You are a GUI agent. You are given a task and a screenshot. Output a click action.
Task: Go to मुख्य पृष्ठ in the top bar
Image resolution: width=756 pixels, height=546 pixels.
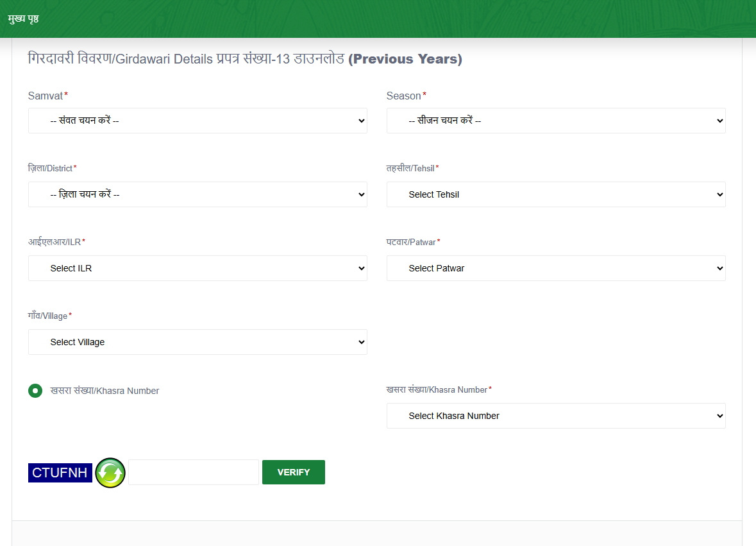pos(24,19)
